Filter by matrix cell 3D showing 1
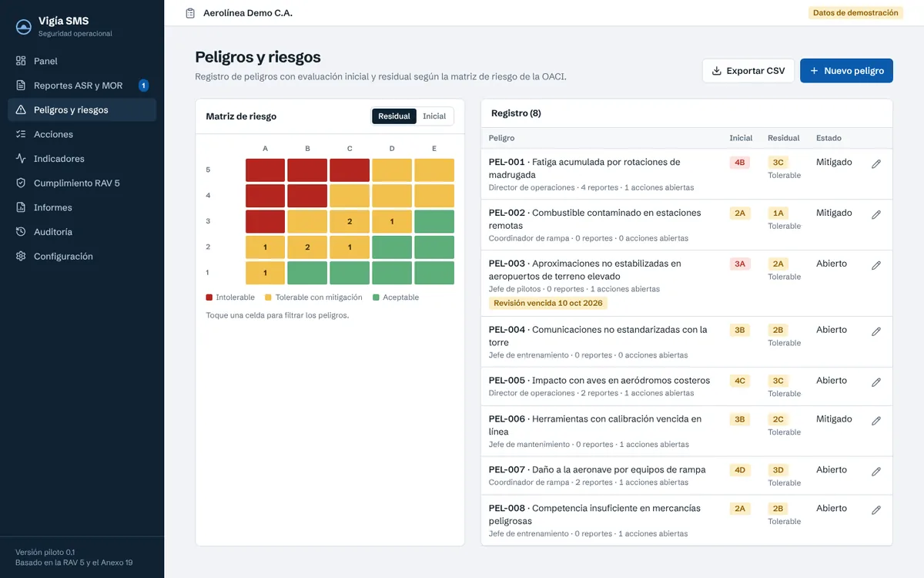The width and height of the screenshot is (924, 578). pyautogui.click(x=392, y=222)
